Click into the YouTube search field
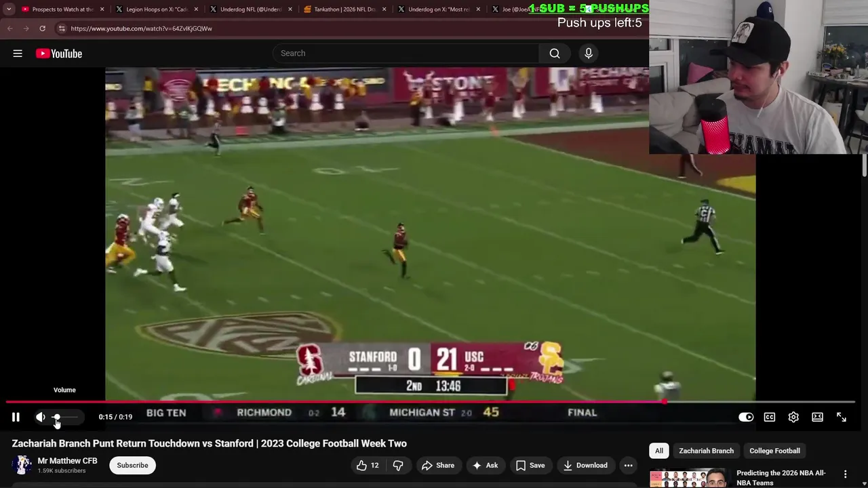Image resolution: width=868 pixels, height=488 pixels. [406, 54]
